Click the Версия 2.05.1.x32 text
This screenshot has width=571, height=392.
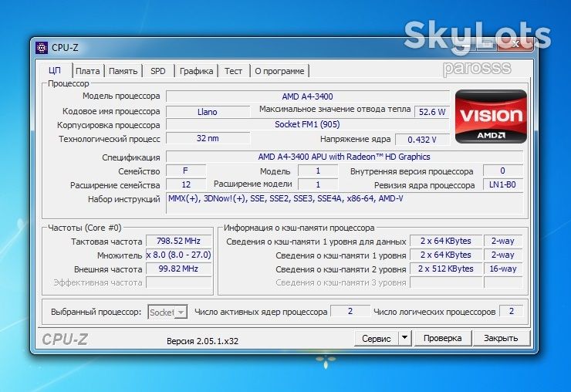point(202,341)
